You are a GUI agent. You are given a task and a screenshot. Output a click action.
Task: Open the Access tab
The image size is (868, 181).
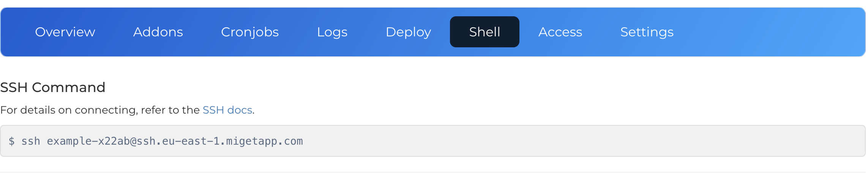pyautogui.click(x=560, y=32)
